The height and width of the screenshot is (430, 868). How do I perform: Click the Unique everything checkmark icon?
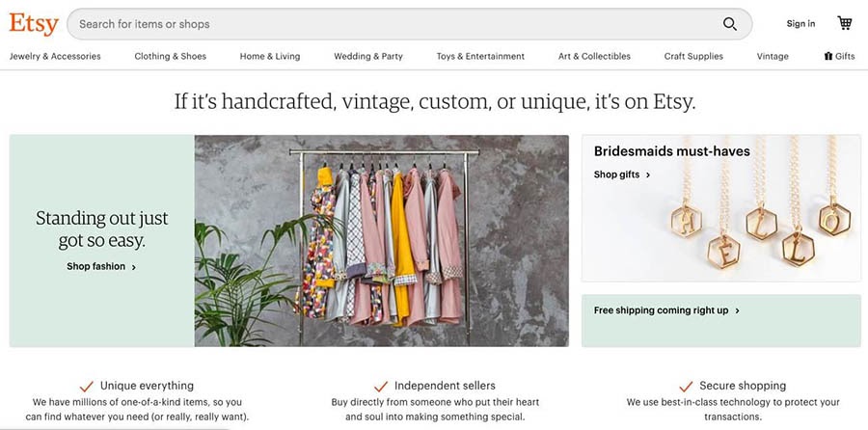click(87, 386)
